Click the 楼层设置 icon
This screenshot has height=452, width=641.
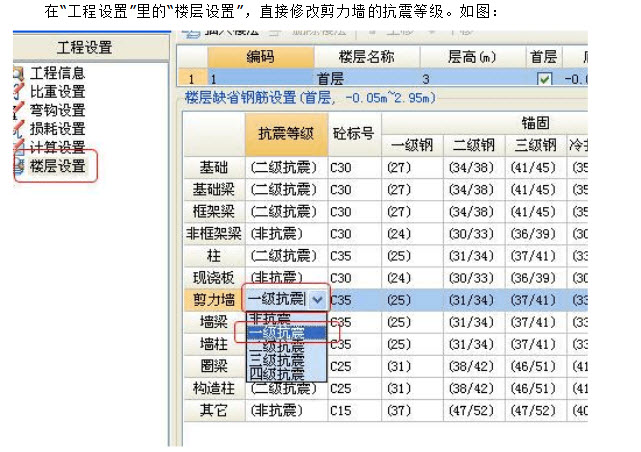click(x=18, y=166)
